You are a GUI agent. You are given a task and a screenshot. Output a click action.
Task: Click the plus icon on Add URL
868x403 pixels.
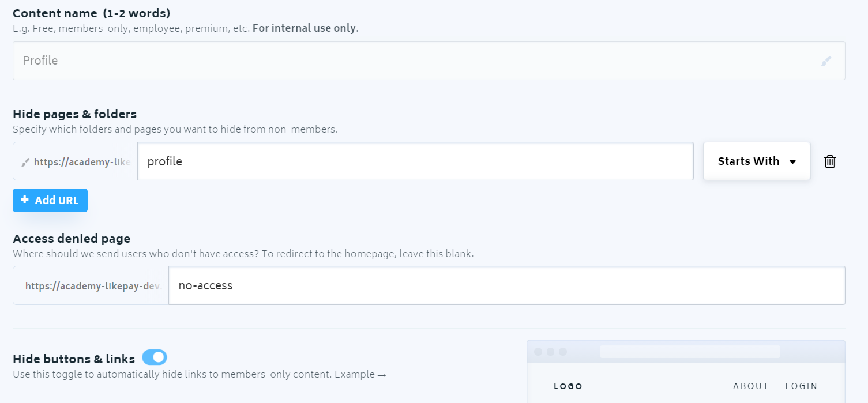tap(24, 200)
